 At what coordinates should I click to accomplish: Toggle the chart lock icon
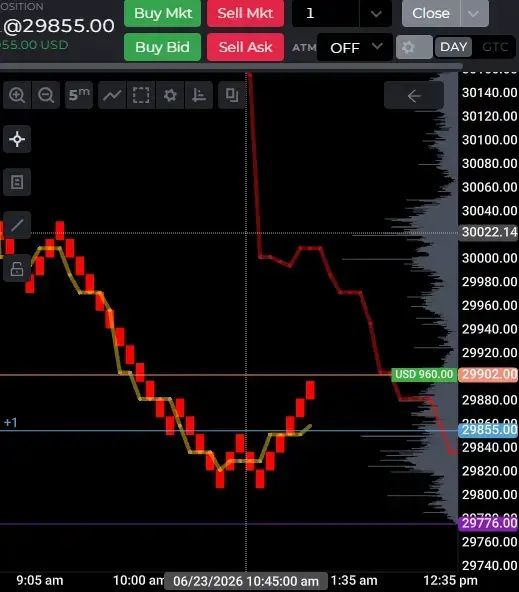click(x=17, y=269)
